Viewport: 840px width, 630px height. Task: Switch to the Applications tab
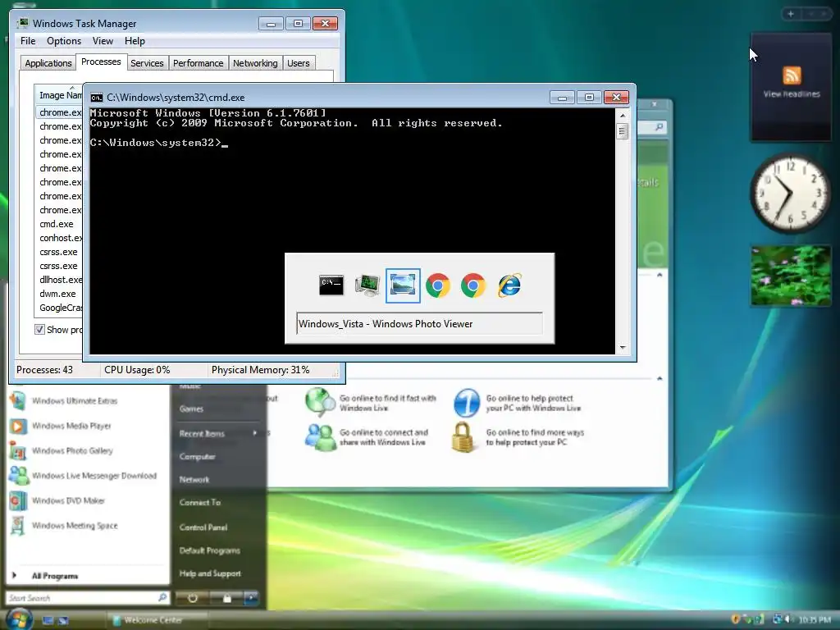(48, 63)
